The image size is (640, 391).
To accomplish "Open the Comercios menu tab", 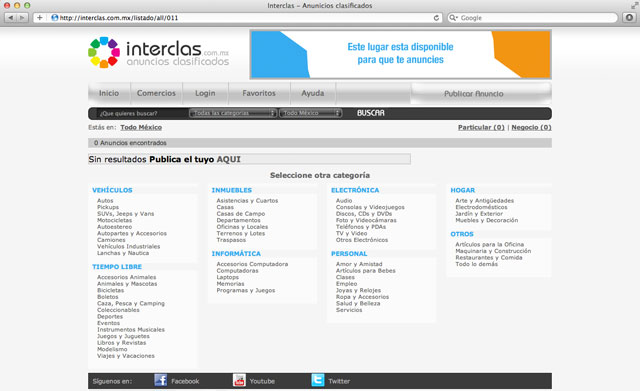I will [x=156, y=93].
